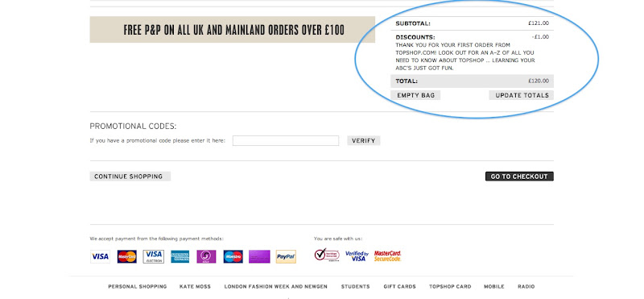This screenshot has width=644, height=299.
Task: Click the 'We accept payment' text
Action: pyautogui.click(x=157, y=239)
